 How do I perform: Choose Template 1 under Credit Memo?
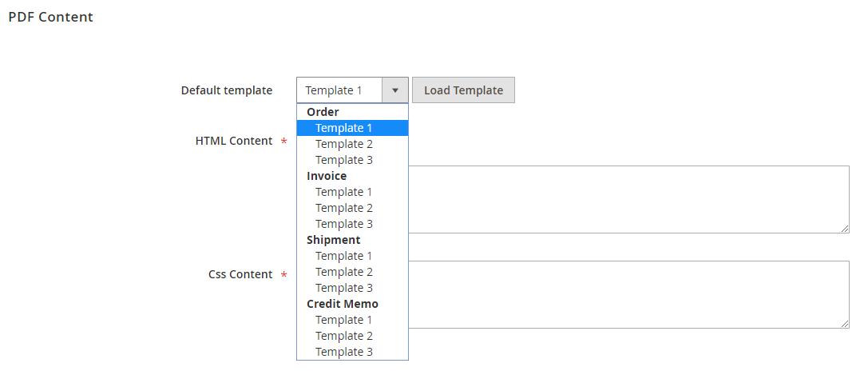pos(353,320)
